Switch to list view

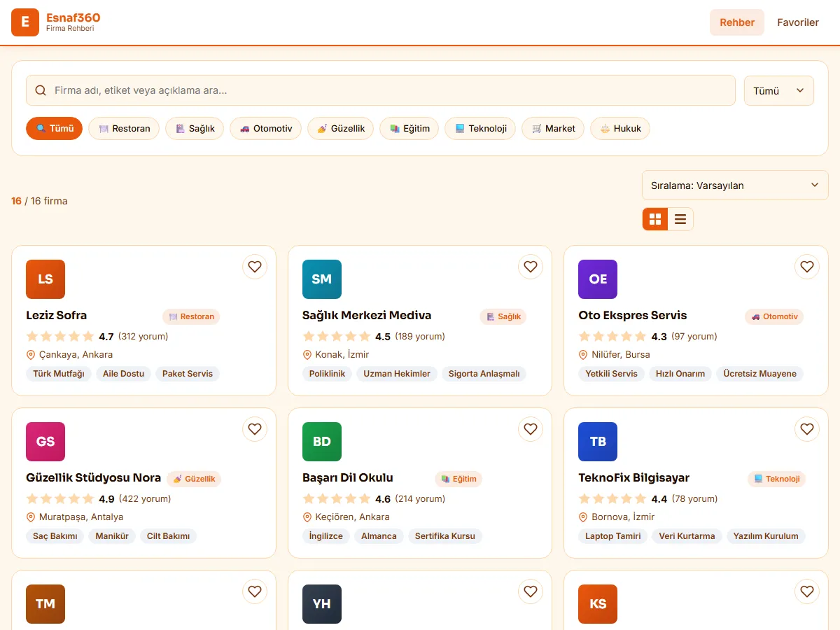click(x=680, y=219)
